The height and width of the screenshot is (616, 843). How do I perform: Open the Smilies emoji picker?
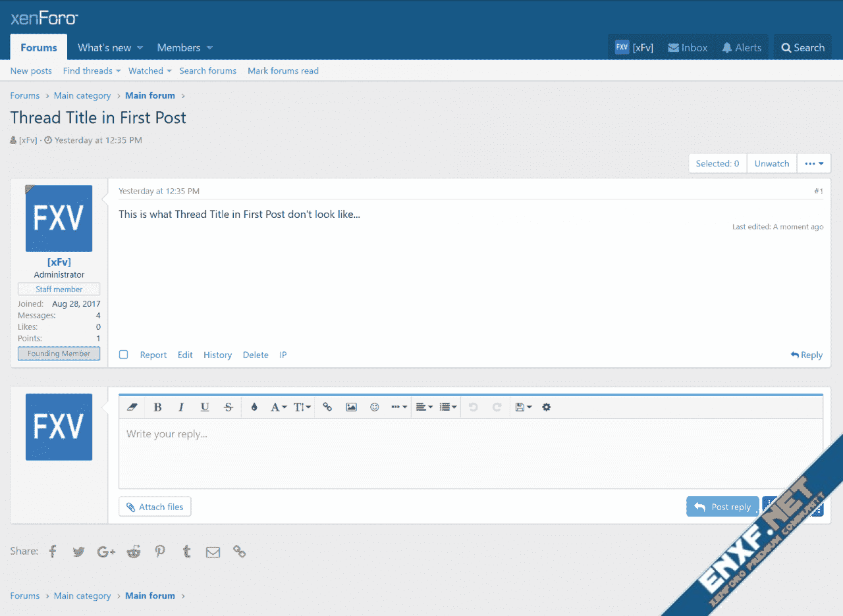[x=375, y=407]
